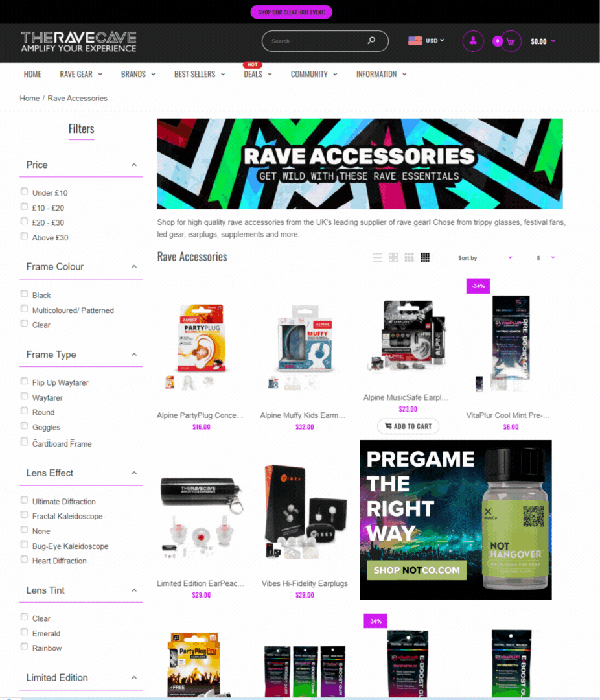Click Add to Cart for Alpine MusicSafe
Screen dimensions: 600x700
[408, 426]
